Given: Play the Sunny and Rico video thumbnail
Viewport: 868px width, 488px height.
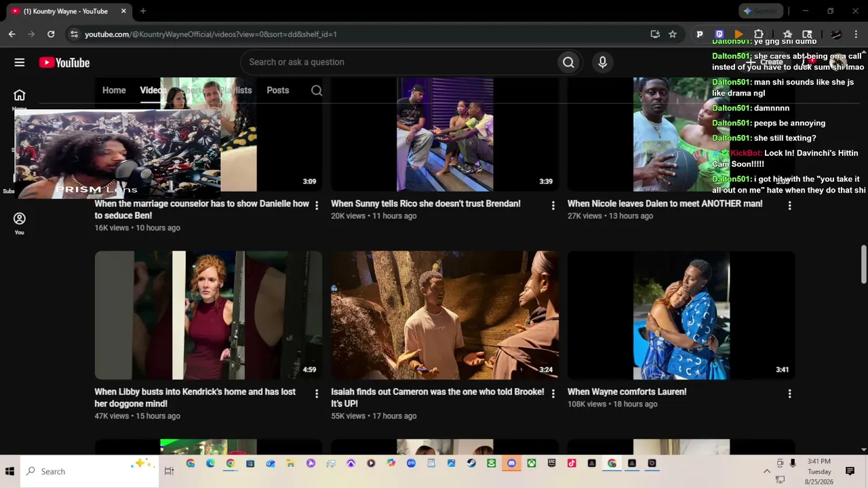Looking at the screenshot, I should click(445, 134).
